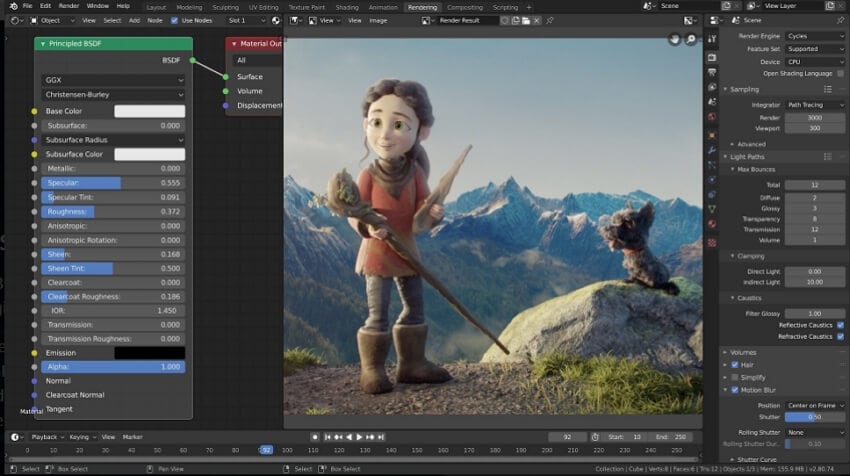Click the current frame 92 marker
This screenshot has width=850, height=476.
point(266,450)
